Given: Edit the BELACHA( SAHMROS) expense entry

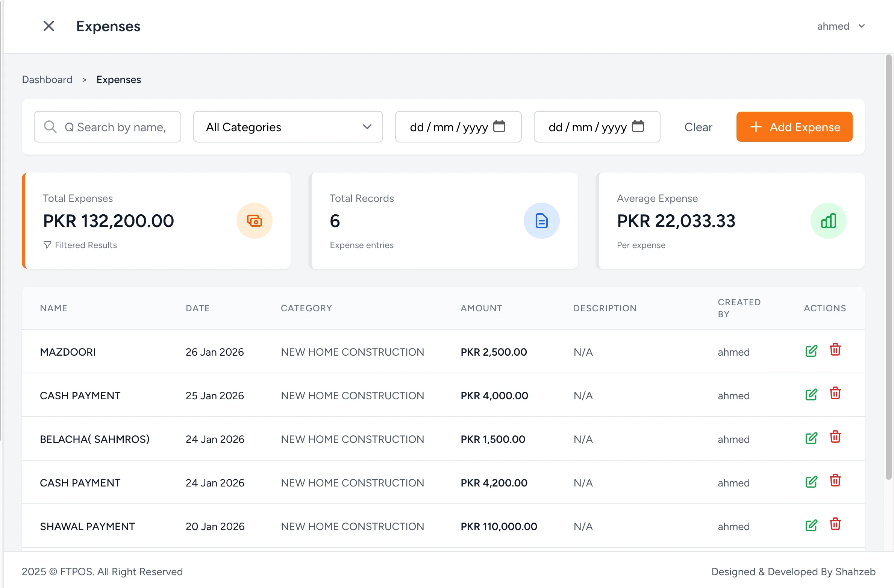Looking at the screenshot, I should click(811, 438).
